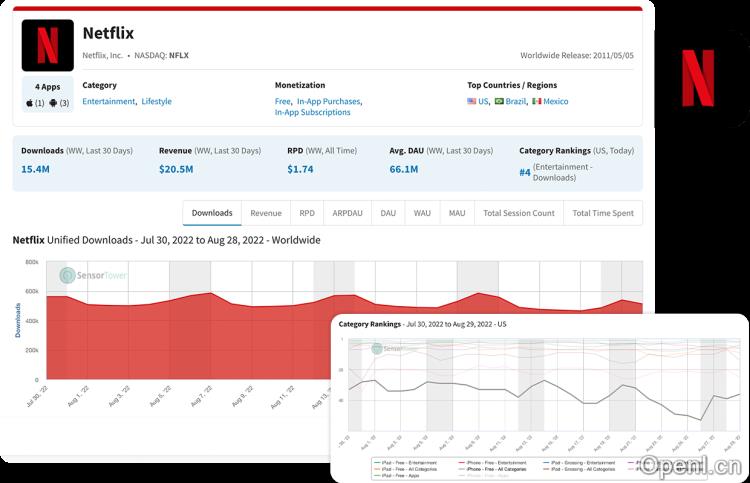Click the Brazil flag icon

point(499,102)
